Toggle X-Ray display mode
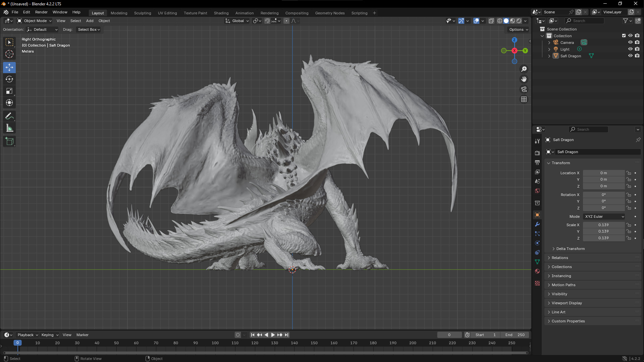 (491, 21)
